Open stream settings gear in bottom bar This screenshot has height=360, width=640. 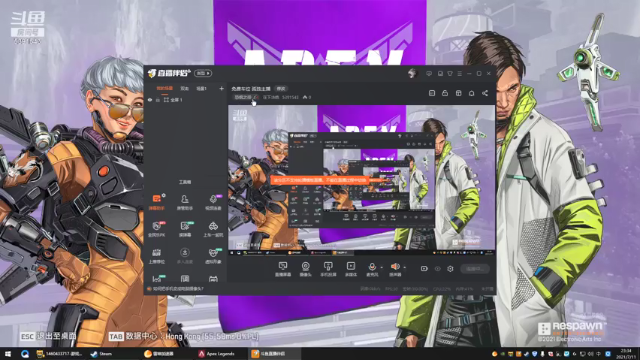(450, 269)
